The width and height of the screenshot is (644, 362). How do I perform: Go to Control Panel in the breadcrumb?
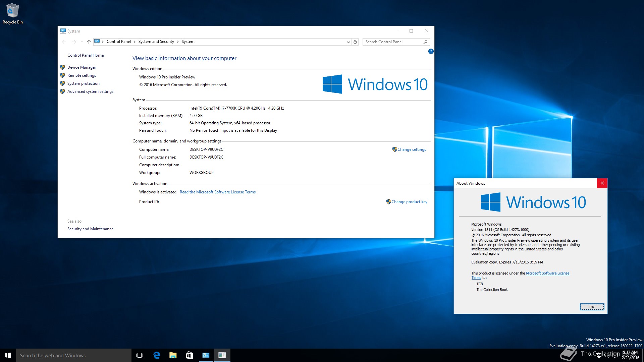(x=119, y=42)
